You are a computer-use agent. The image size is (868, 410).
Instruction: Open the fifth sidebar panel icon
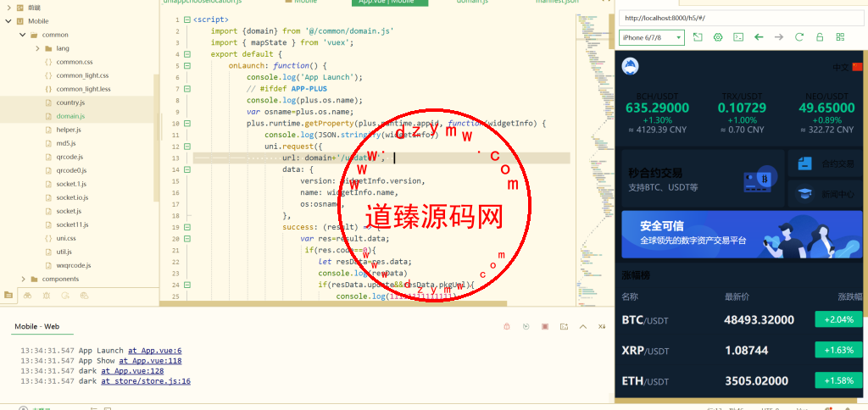84,295
